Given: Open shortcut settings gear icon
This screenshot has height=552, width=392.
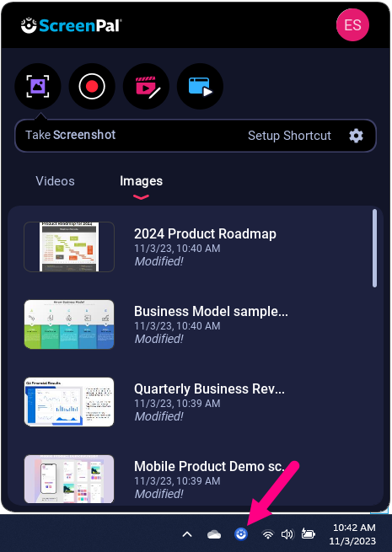Looking at the screenshot, I should [356, 136].
